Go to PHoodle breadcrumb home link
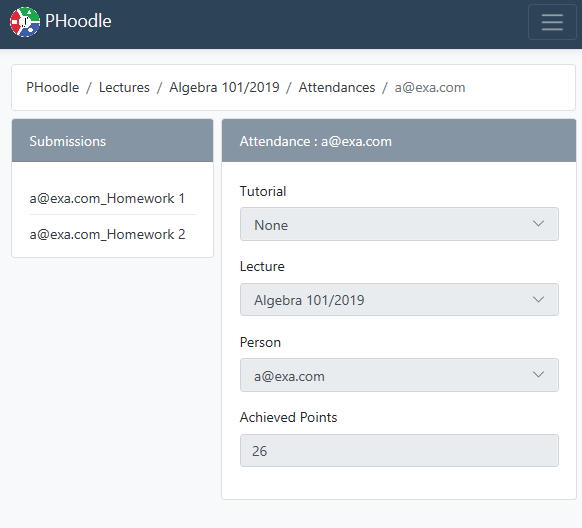The image size is (582, 528). pos(52,88)
